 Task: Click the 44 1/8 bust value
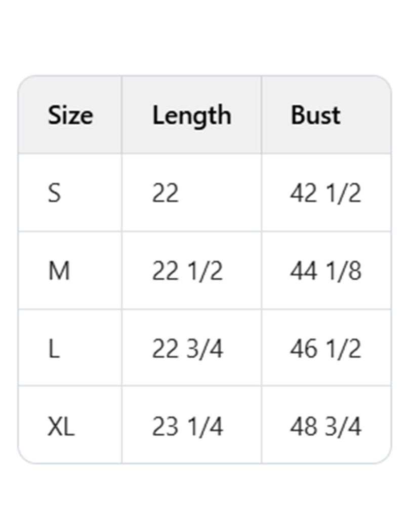[326, 271]
